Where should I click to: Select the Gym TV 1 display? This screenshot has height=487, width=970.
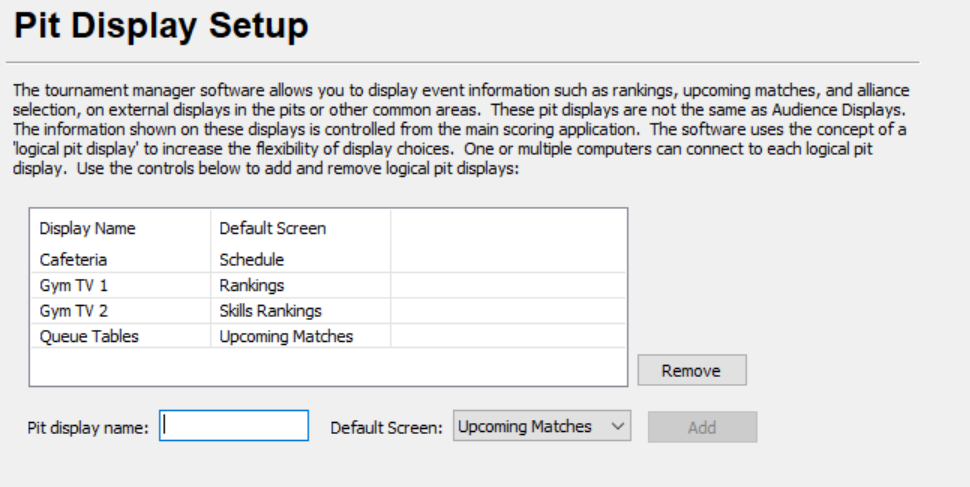point(73,286)
